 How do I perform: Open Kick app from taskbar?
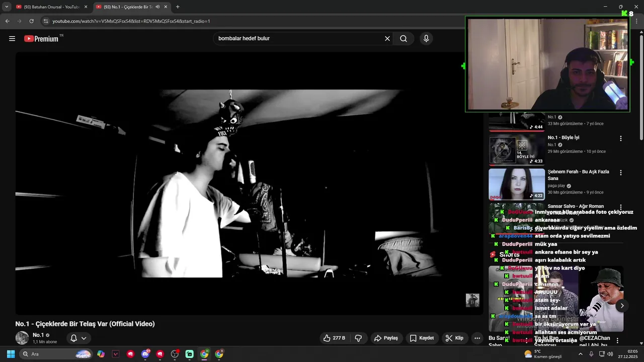point(190,354)
